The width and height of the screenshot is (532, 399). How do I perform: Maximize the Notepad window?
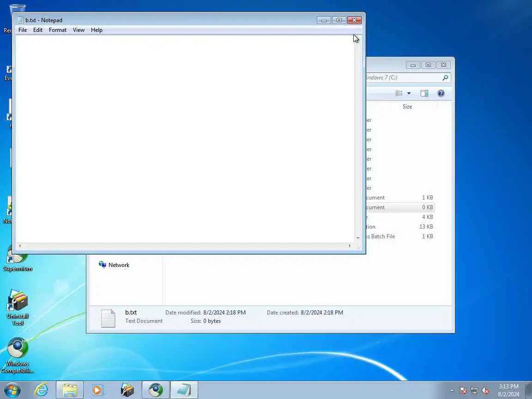339,20
